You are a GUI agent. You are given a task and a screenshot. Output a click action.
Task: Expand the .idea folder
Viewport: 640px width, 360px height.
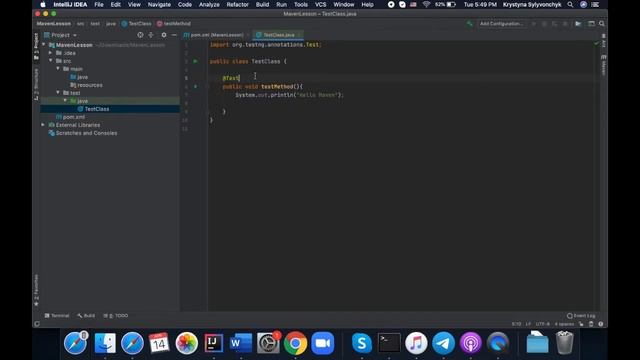point(51,53)
